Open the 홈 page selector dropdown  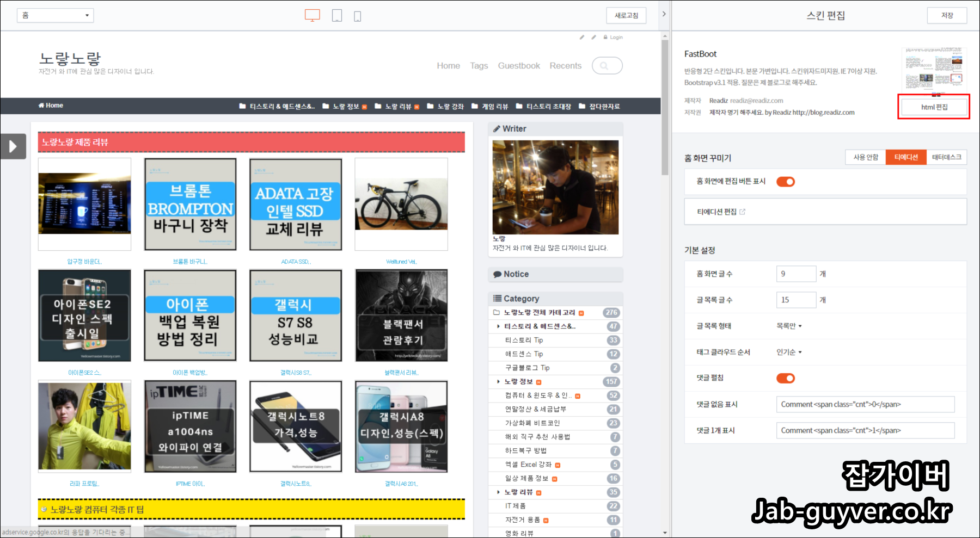pyautogui.click(x=56, y=15)
